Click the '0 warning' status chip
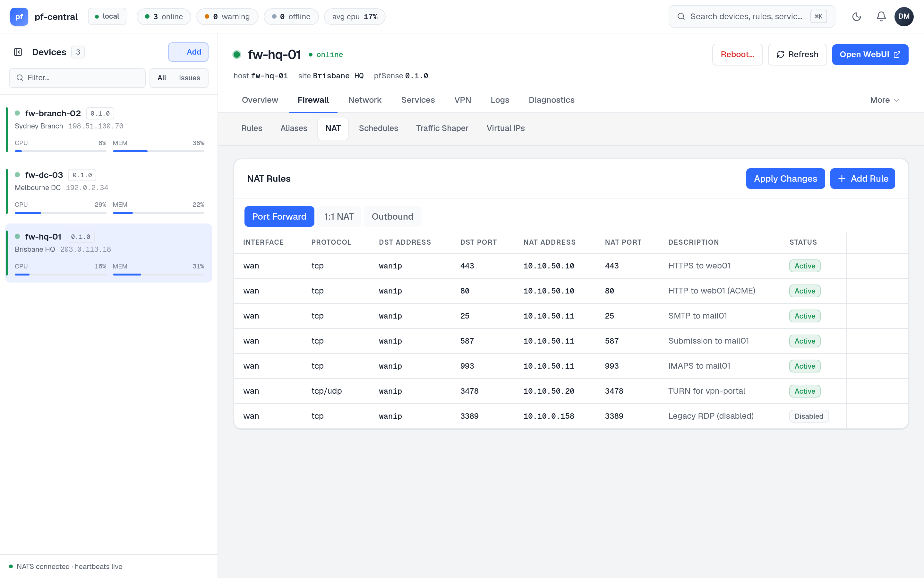The width and height of the screenshot is (924, 578). pos(227,16)
